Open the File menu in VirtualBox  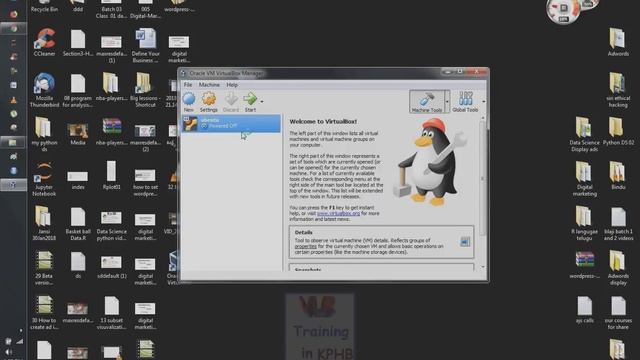pos(188,85)
